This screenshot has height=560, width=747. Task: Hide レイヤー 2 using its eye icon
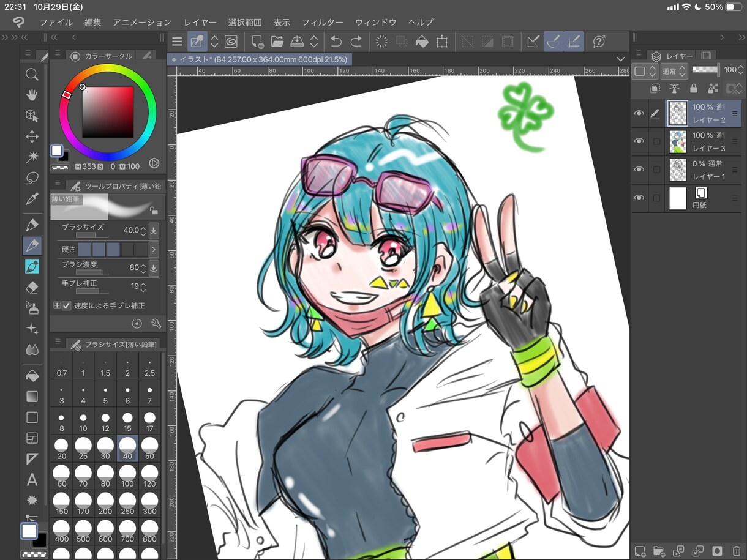639,113
